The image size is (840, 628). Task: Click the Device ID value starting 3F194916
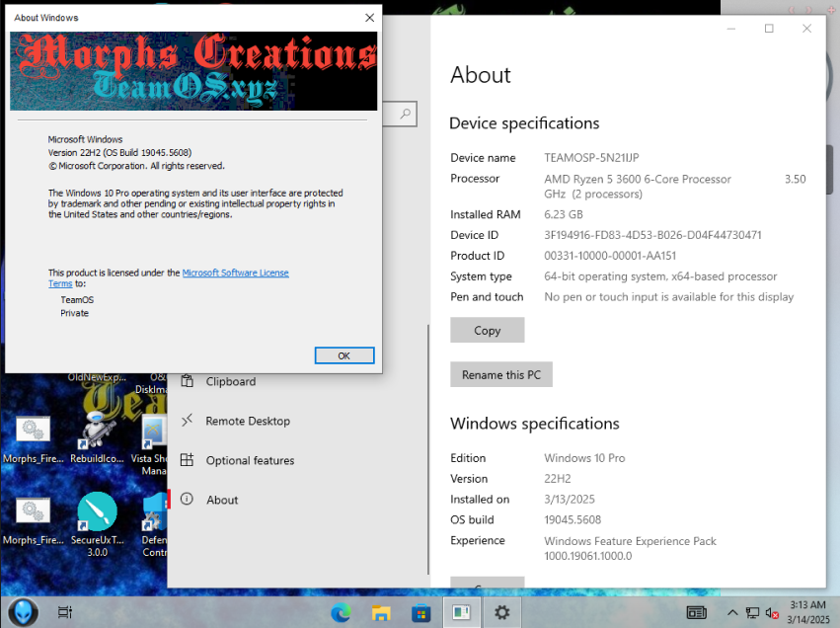coord(652,235)
